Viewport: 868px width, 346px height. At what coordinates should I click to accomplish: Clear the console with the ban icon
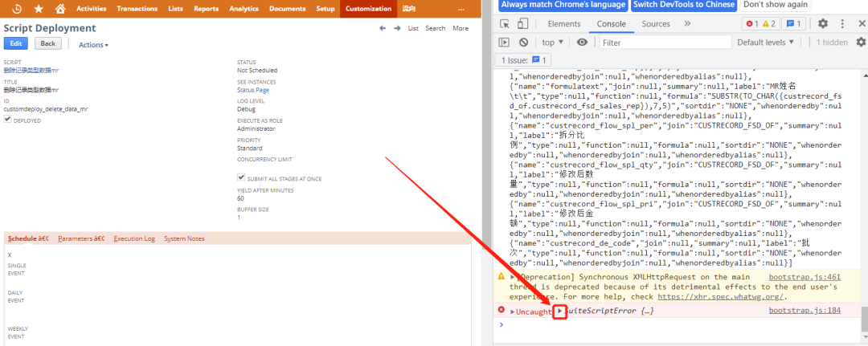point(523,42)
